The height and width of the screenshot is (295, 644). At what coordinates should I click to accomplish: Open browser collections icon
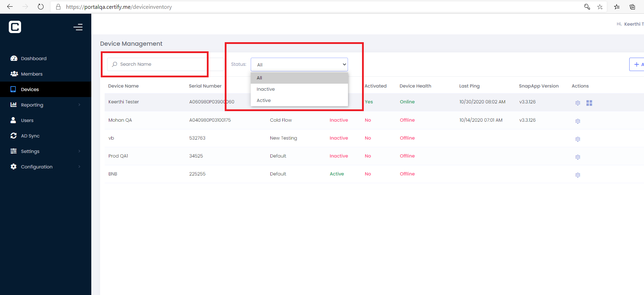click(x=632, y=7)
